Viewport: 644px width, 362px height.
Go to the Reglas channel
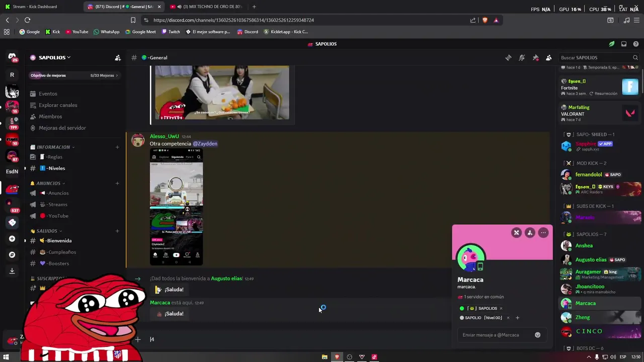[x=74, y=157]
